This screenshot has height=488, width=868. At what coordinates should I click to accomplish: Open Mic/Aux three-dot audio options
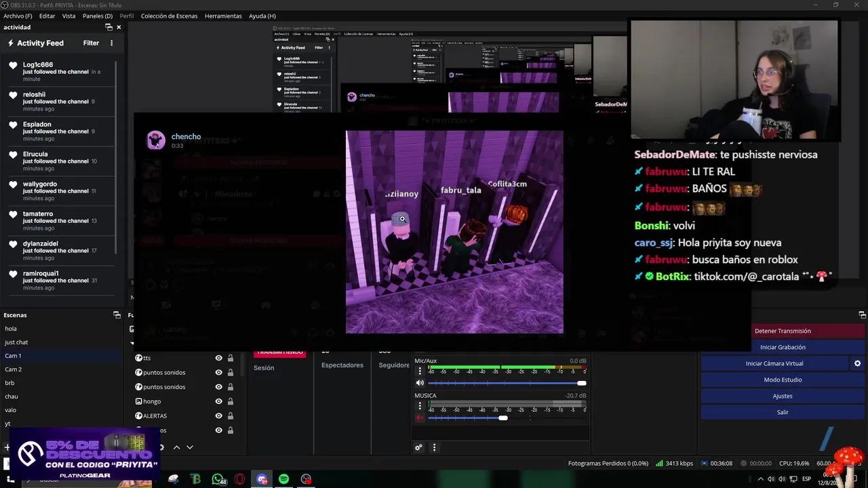(420, 371)
